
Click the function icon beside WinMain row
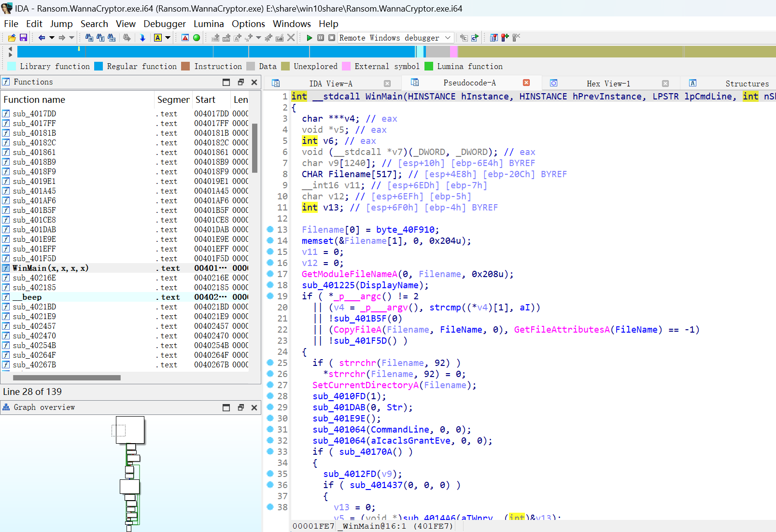(x=6, y=268)
